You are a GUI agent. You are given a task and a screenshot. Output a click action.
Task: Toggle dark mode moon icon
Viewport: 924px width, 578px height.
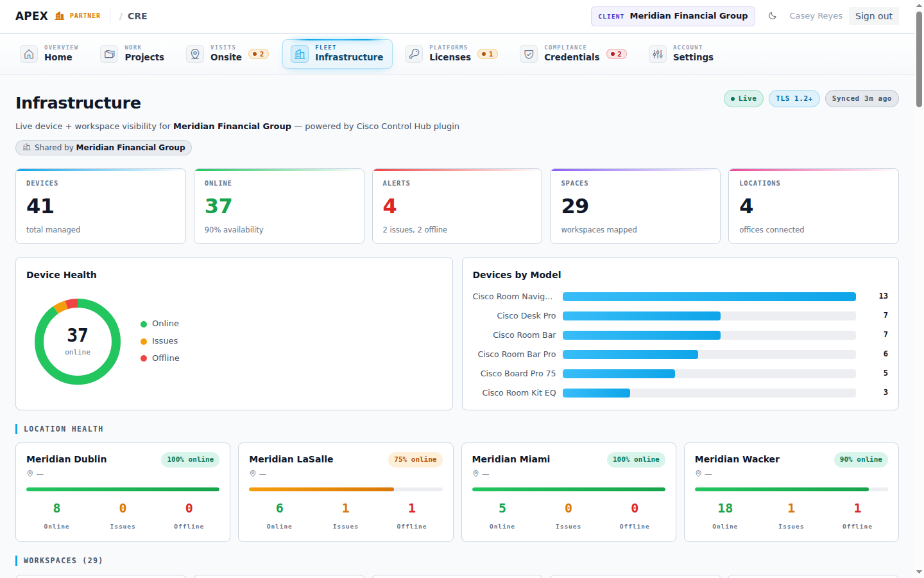(773, 16)
